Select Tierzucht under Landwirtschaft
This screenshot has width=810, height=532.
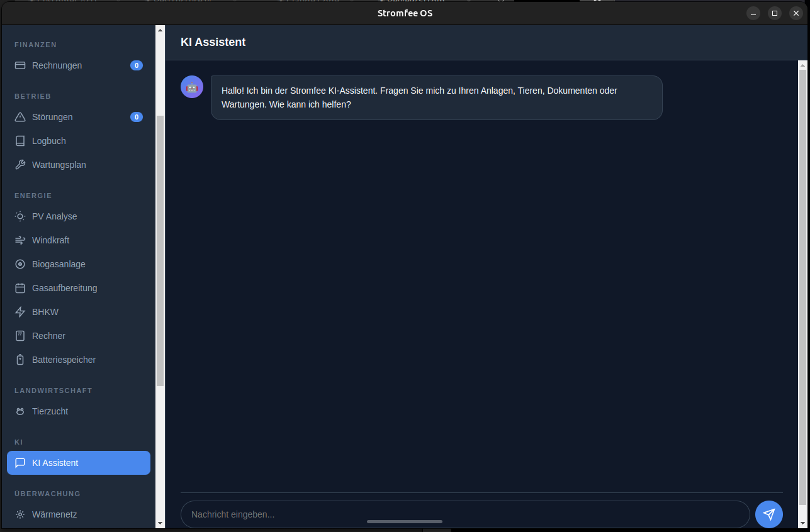50,411
